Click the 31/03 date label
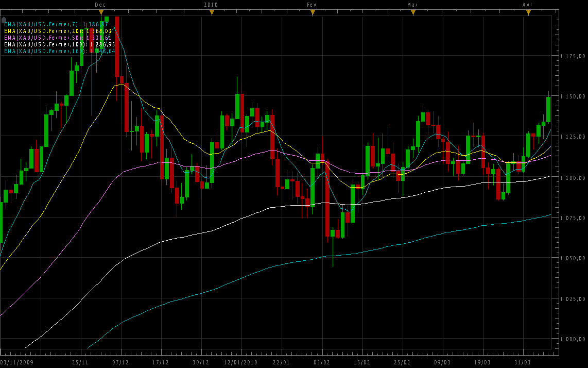588x368 pixels. tap(523, 362)
